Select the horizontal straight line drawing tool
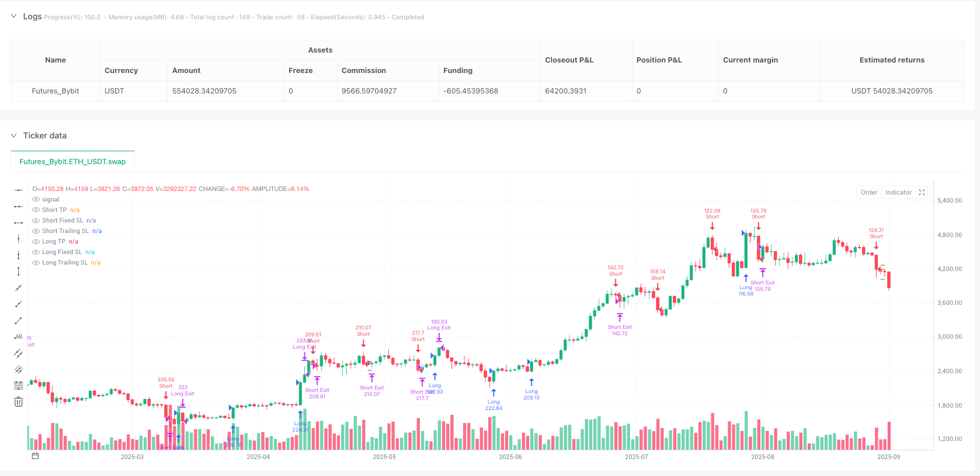The width and height of the screenshot is (980, 476). pos(19,190)
